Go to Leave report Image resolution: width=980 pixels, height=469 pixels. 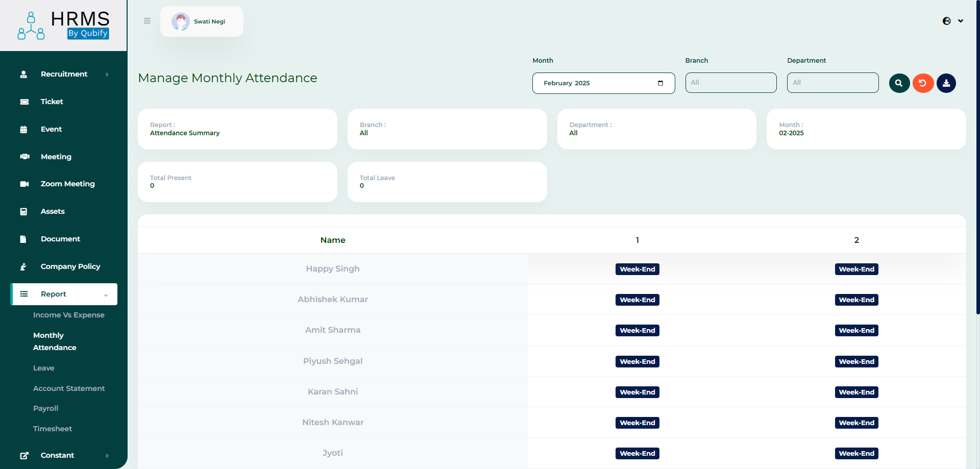click(x=44, y=368)
